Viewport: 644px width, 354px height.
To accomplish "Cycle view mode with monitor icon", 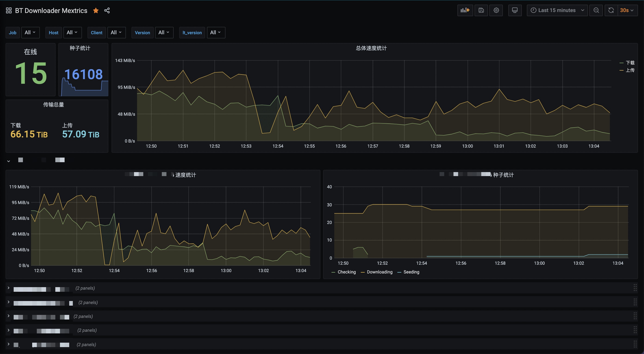I will 515,10.
